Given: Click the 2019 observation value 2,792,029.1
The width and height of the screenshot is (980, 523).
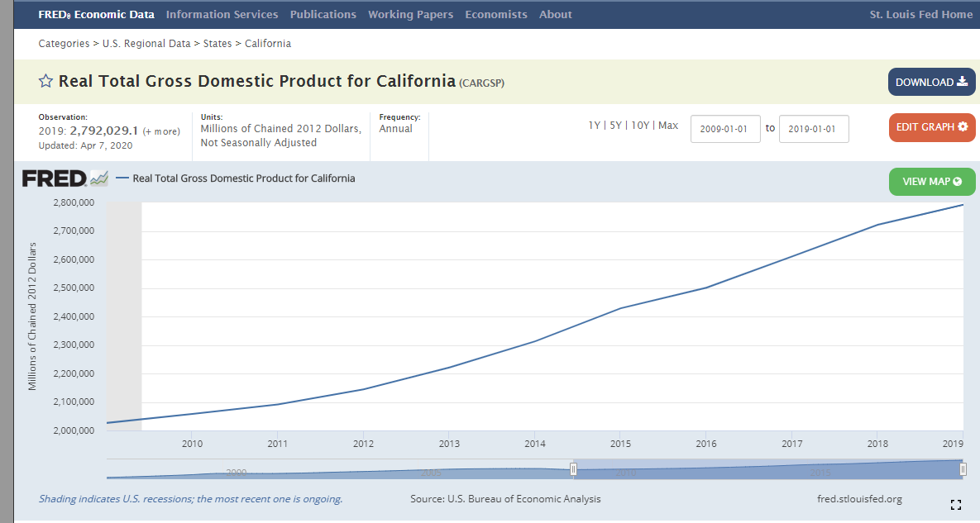Looking at the screenshot, I should click(103, 131).
